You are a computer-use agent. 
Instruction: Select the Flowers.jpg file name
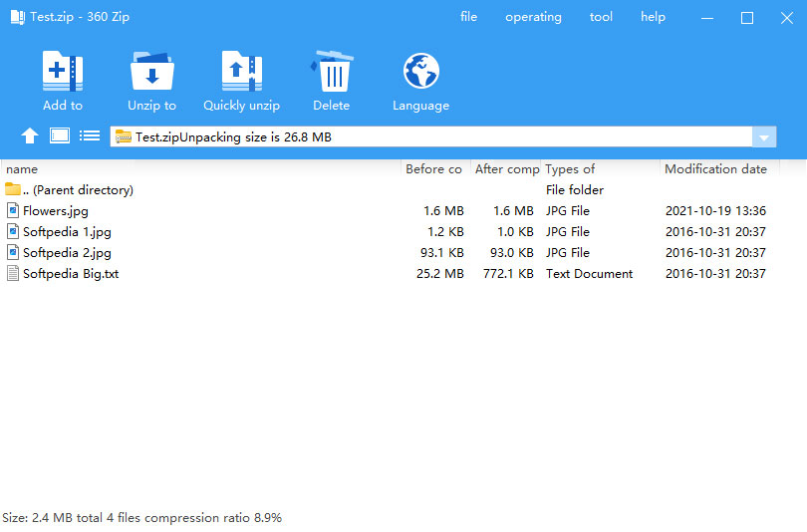[56, 211]
